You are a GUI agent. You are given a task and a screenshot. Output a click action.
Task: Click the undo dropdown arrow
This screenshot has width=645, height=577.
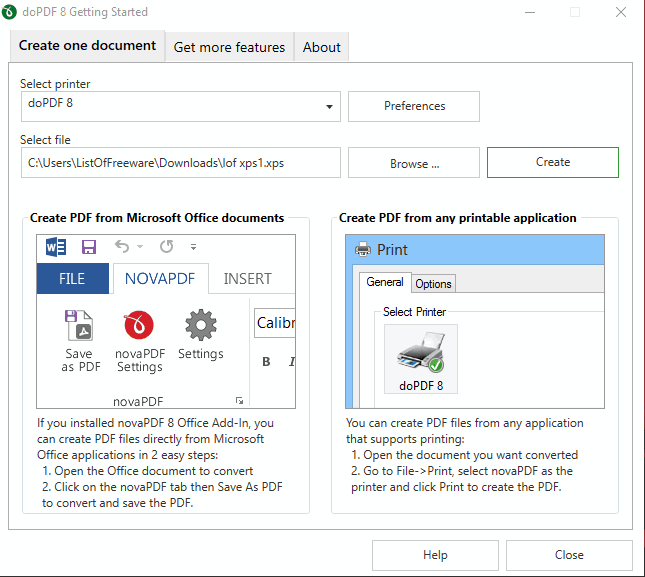coord(140,247)
